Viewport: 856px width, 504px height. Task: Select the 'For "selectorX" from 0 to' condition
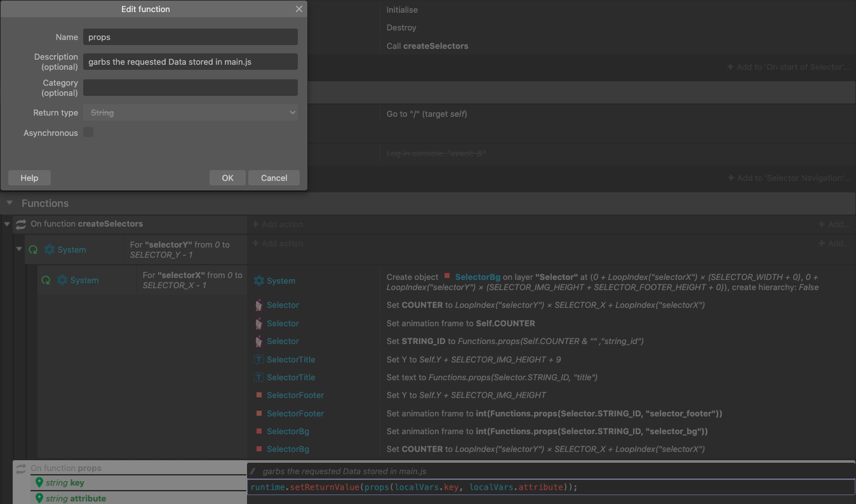click(x=192, y=280)
